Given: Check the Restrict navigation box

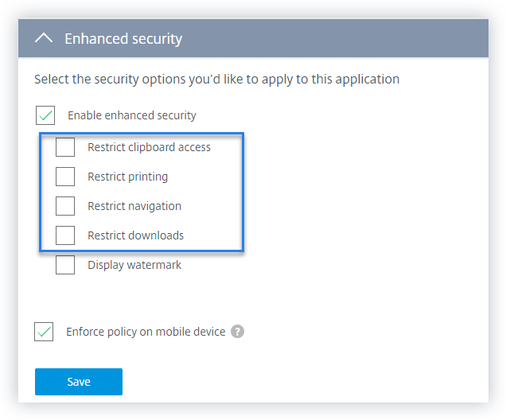Looking at the screenshot, I should [65, 206].
